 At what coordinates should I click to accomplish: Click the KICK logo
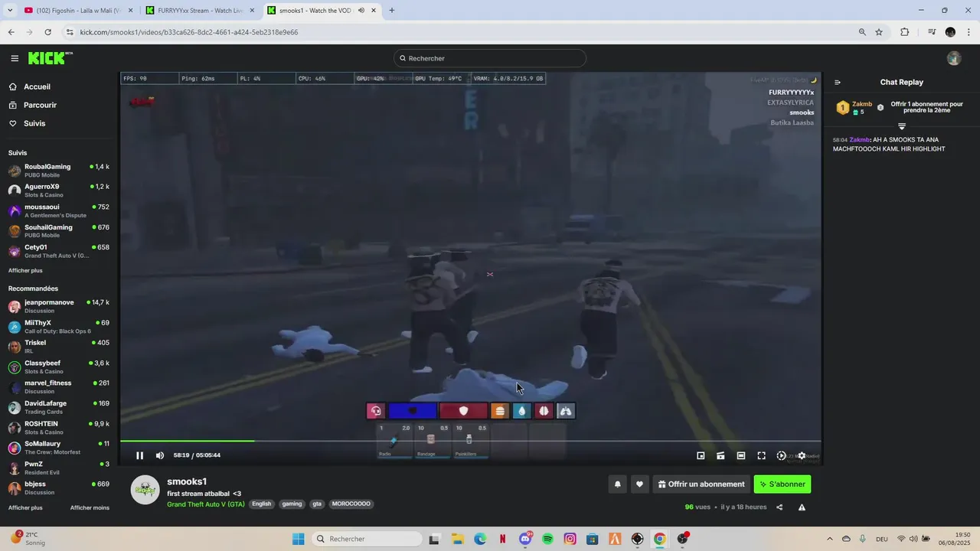pyautogui.click(x=50, y=58)
